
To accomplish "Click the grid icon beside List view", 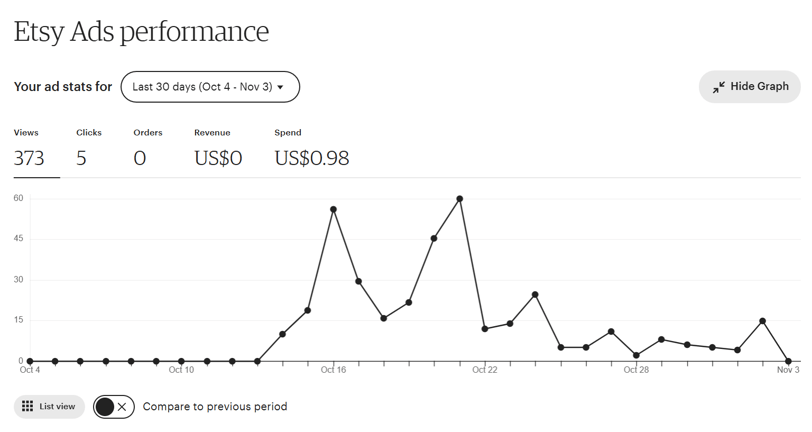I will (x=27, y=407).
